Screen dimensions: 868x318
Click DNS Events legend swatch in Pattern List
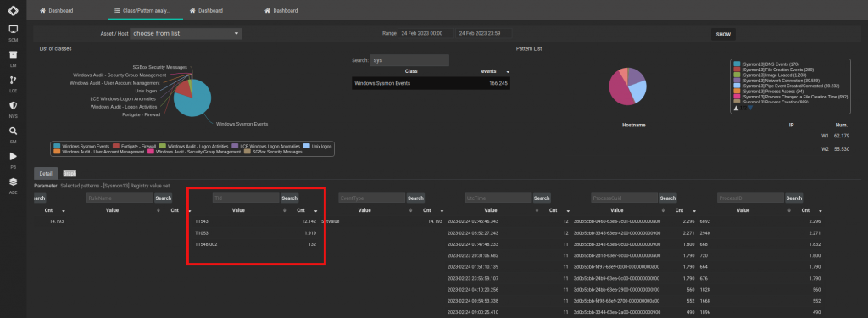coord(737,64)
